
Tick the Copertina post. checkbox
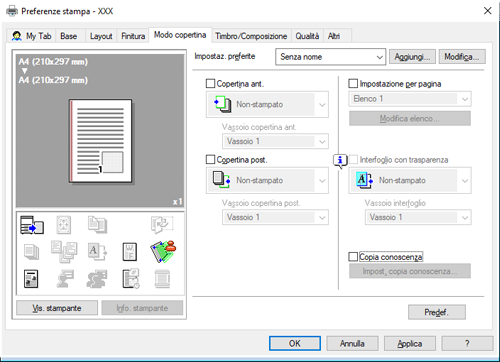pos(210,159)
